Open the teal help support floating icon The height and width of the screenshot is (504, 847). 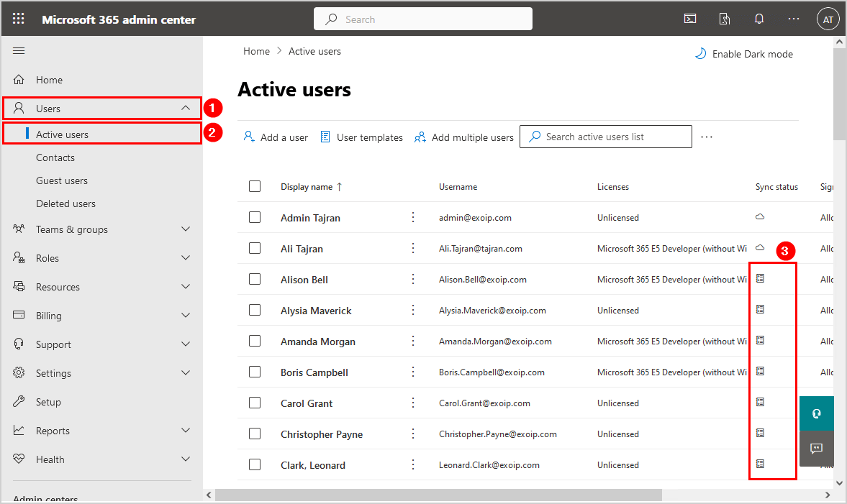816,413
